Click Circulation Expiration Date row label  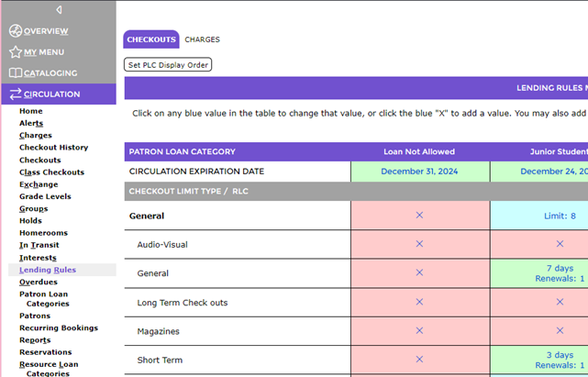tap(196, 172)
